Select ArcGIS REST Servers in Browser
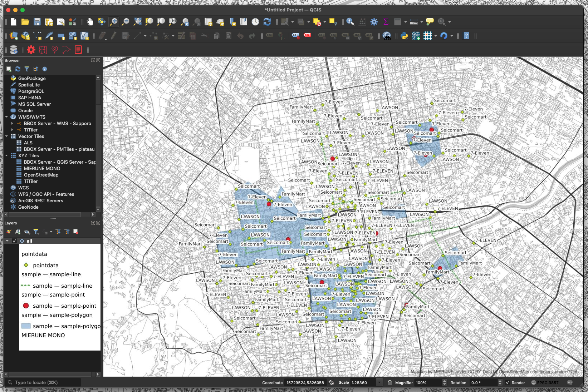The image size is (588, 392). click(x=40, y=200)
